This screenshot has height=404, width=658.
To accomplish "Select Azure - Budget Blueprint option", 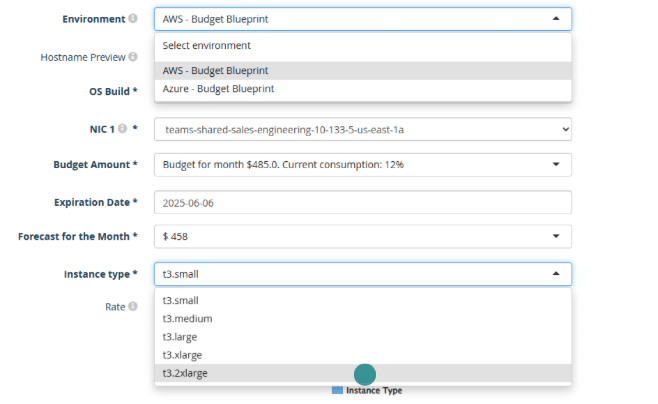I will pos(363,89).
